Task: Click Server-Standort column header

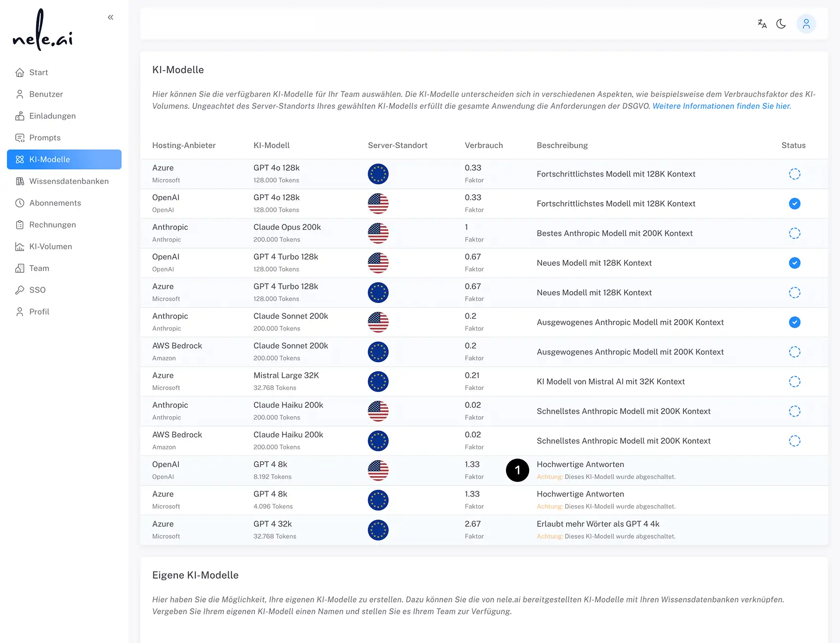Action: click(x=397, y=145)
